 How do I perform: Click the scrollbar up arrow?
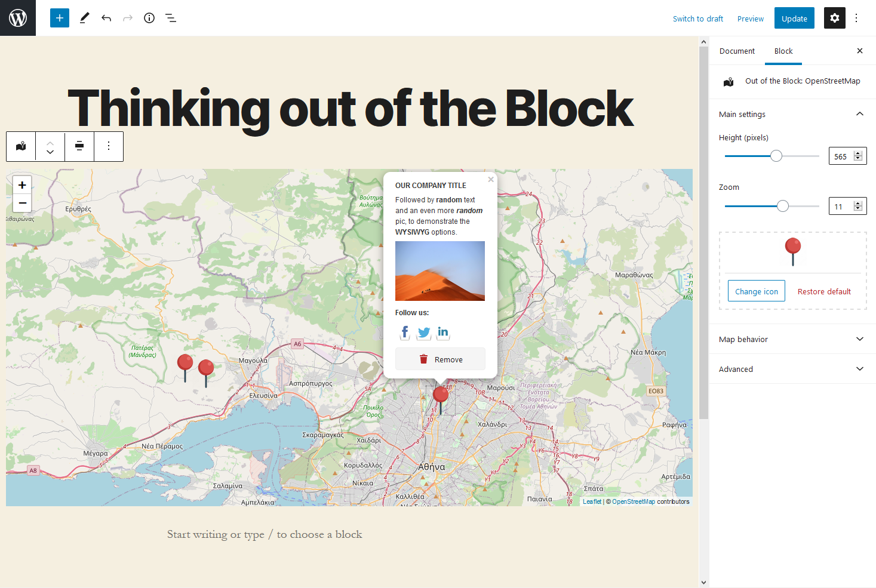pos(703,42)
